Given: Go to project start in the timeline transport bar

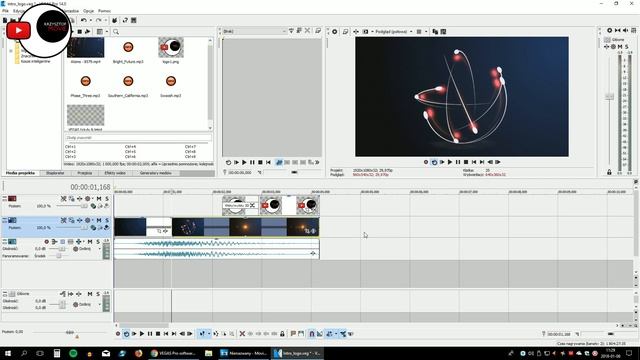Looking at the screenshot, I should tap(166, 334).
